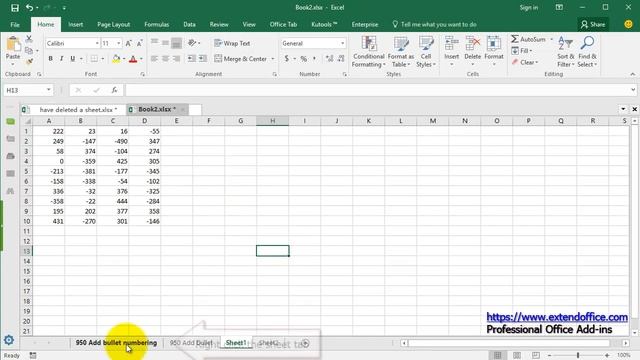Viewport: 640px width, 360px height.
Task: Open Find & Select options
Action: [587, 52]
